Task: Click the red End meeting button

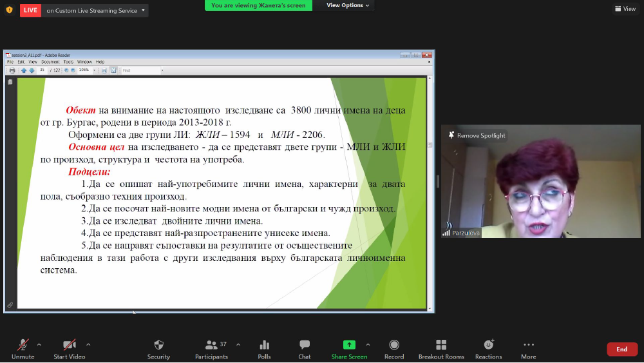Action: [x=621, y=349]
